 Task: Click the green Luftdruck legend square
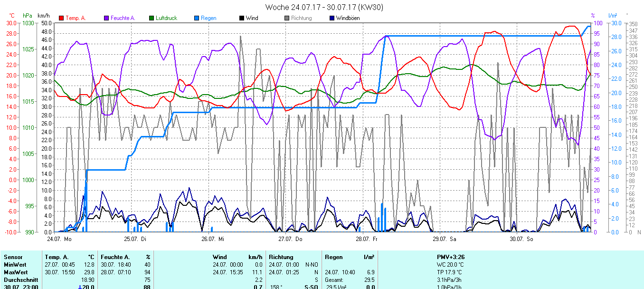coord(152,18)
